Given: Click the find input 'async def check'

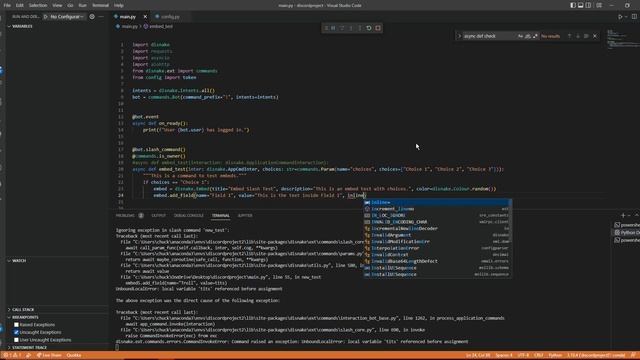Looking at the screenshot, I should (x=489, y=36).
